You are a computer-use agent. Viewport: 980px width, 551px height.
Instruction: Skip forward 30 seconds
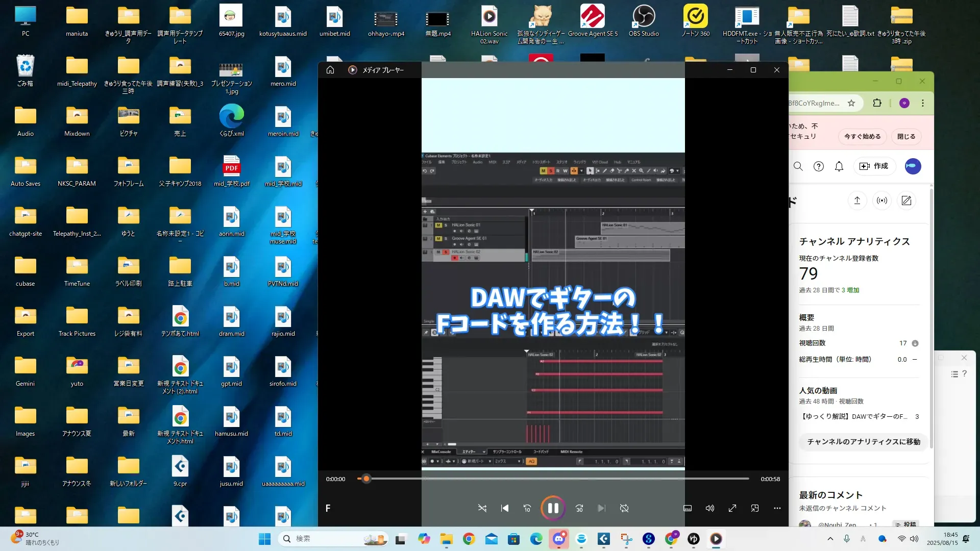579,508
